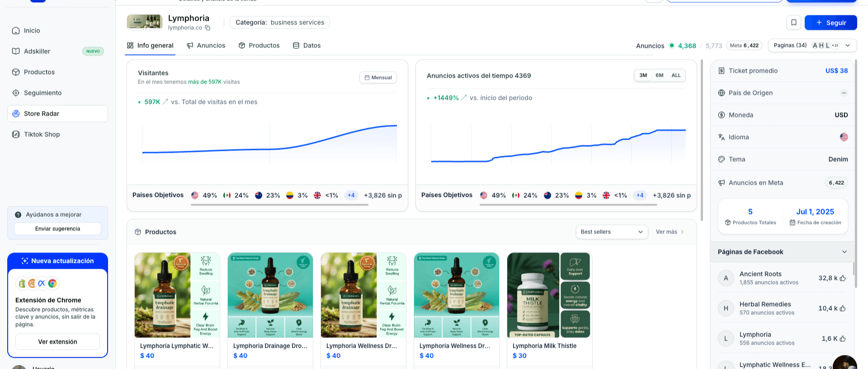Open Tiktok Shop in sidebar
Image resolution: width=868 pixels, height=369 pixels.
(x=57, y=135)
